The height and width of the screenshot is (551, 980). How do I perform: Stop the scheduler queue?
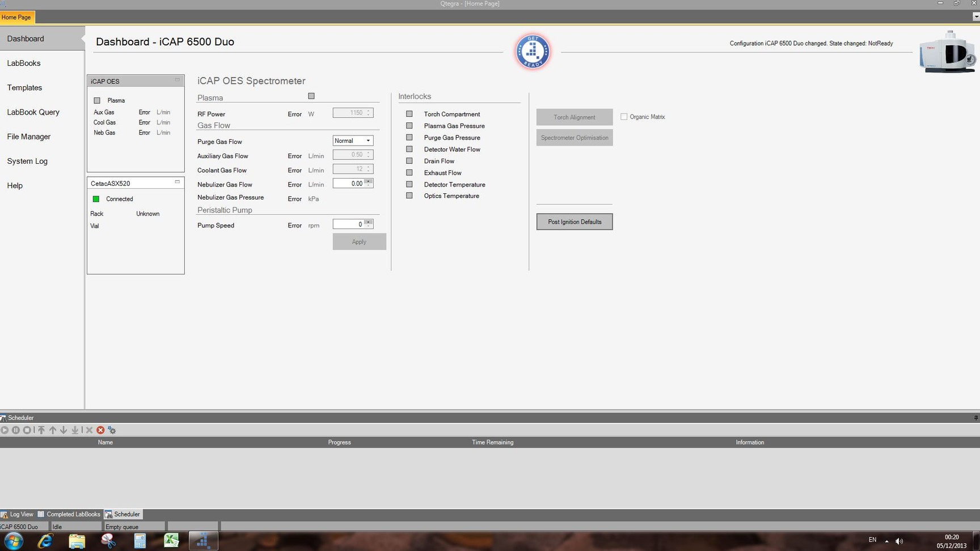tap(27, 430)
